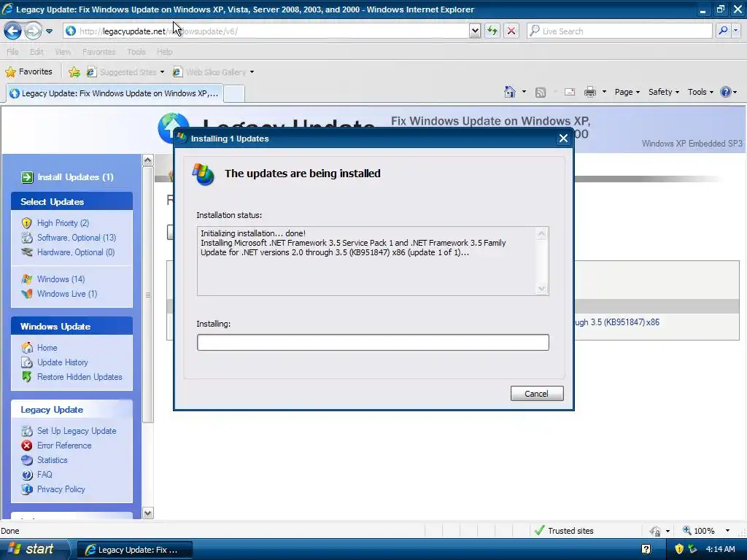The width and height of the screenshot is (747, 560).
Task: Click the 4:14 AM system clock
Action: [x=720, y=549]
